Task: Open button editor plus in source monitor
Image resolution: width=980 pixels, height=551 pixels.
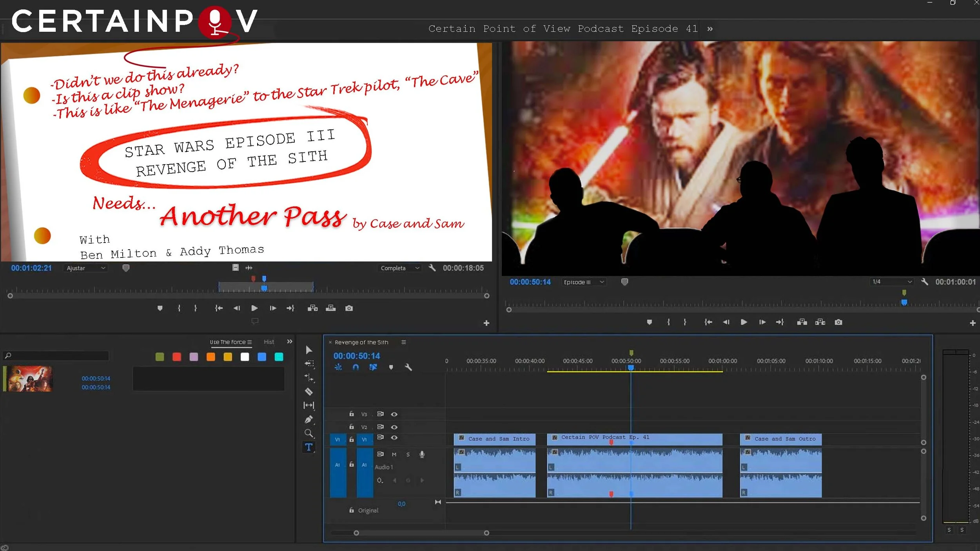Action: (486, 323)
